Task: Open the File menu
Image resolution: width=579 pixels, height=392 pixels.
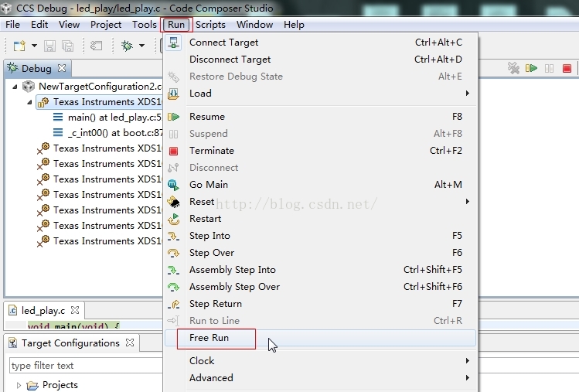Action: [12, 25]
